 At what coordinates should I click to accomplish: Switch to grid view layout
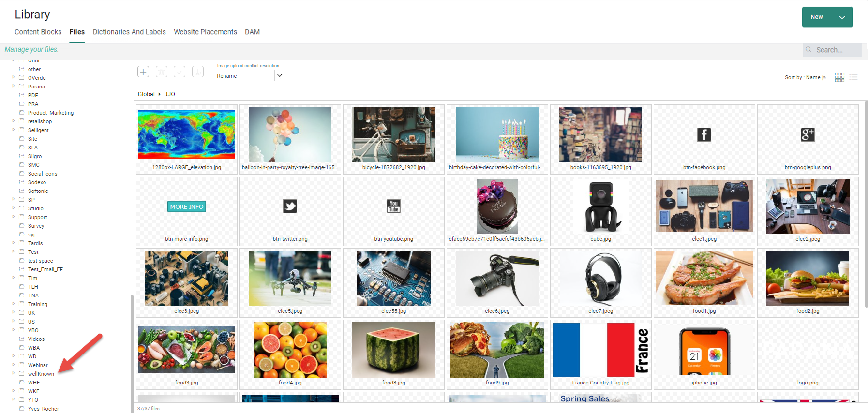click(x=839, y=77)
